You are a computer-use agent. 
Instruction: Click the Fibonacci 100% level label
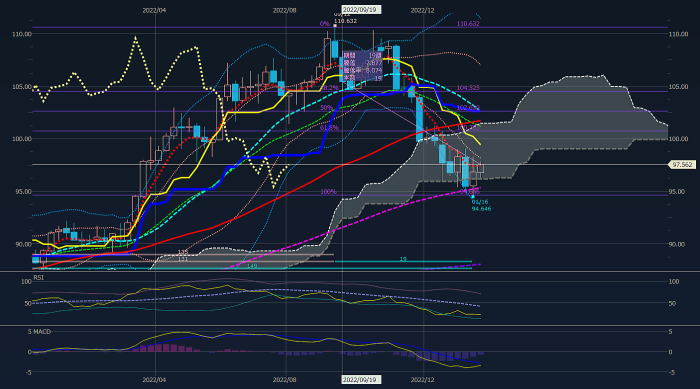click(x=328, y=192)
